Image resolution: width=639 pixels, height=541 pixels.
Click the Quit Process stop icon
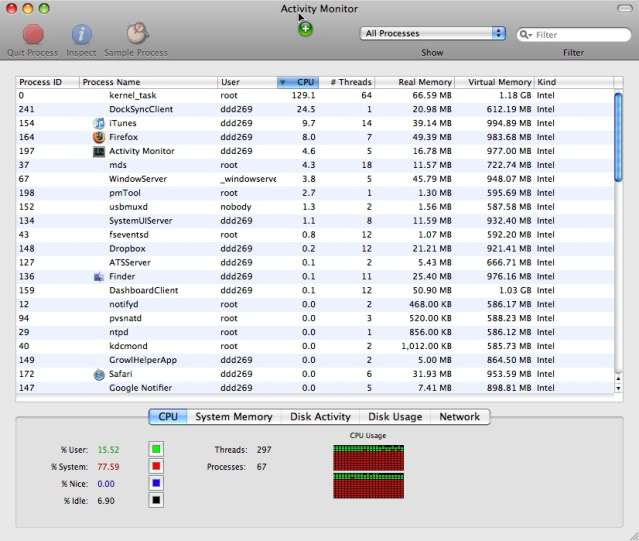click(x=33, y=34)
